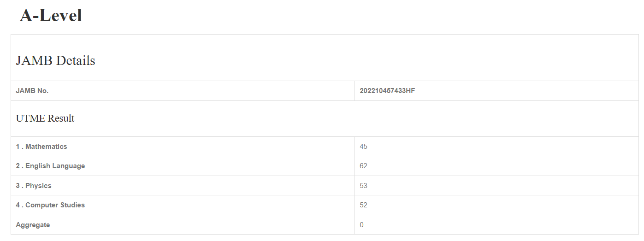644x241 pixels.
Task: Click the UTME Result subheading
Action: 45,118
